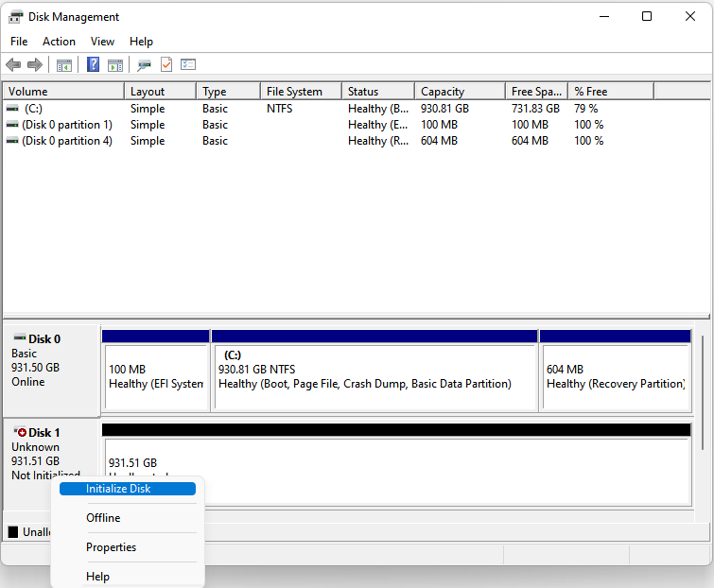Image resolution: width=714 pixels, height=588 pixels.
Task: Select the 100 MB EFI System partition block
Action: pos(155,376)
